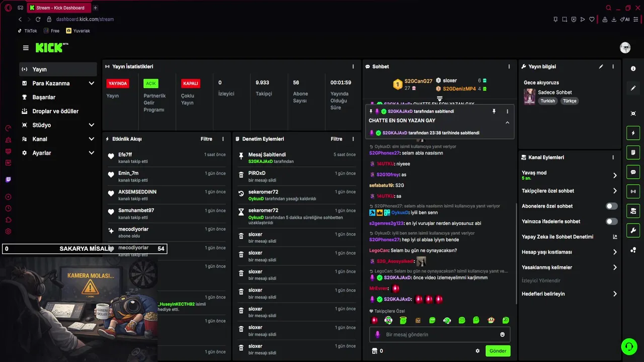Edit stream info with pencil icon in Yayın bilgisi
Viewport: 644px width, 362px height.
click(x=601, y=66)
